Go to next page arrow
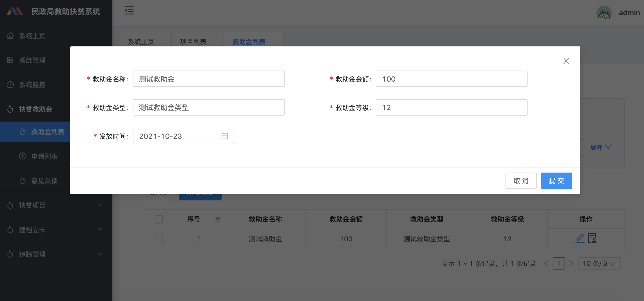This screenshot has height=301, width=644. [x=571, y=263]
